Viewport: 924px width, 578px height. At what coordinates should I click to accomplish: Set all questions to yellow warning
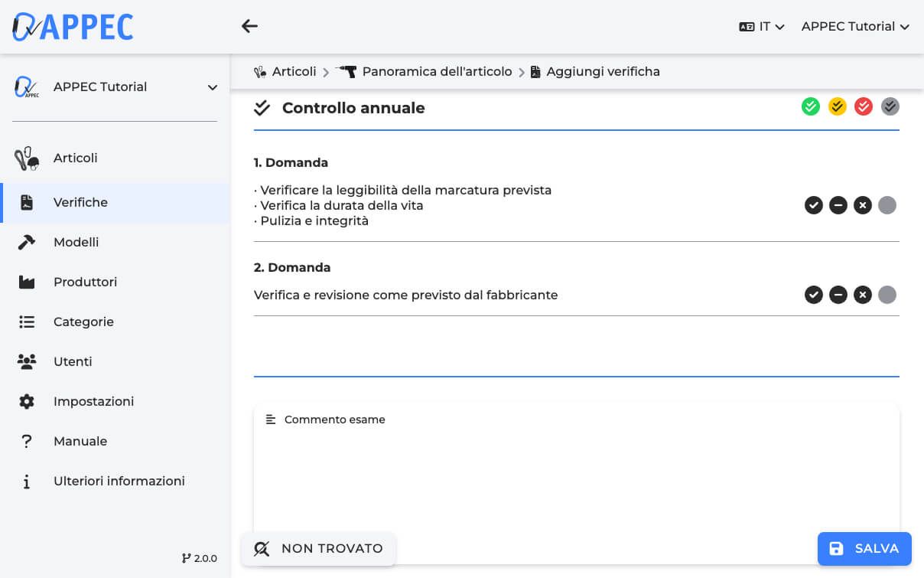click(838, 107)
